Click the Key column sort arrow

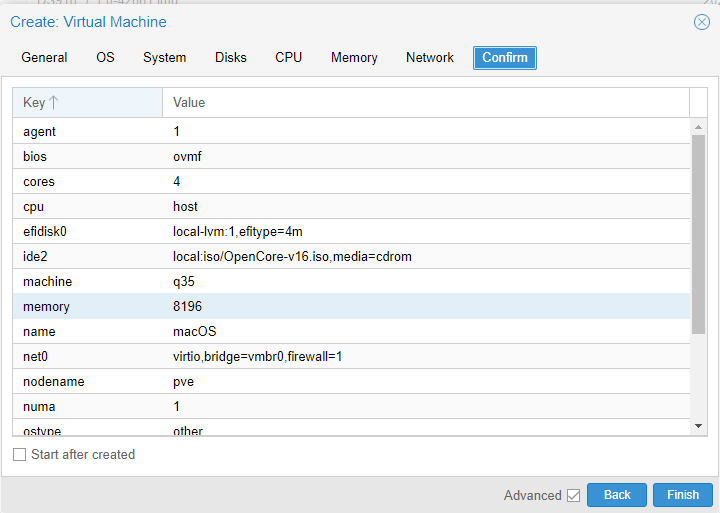(54, 103)
